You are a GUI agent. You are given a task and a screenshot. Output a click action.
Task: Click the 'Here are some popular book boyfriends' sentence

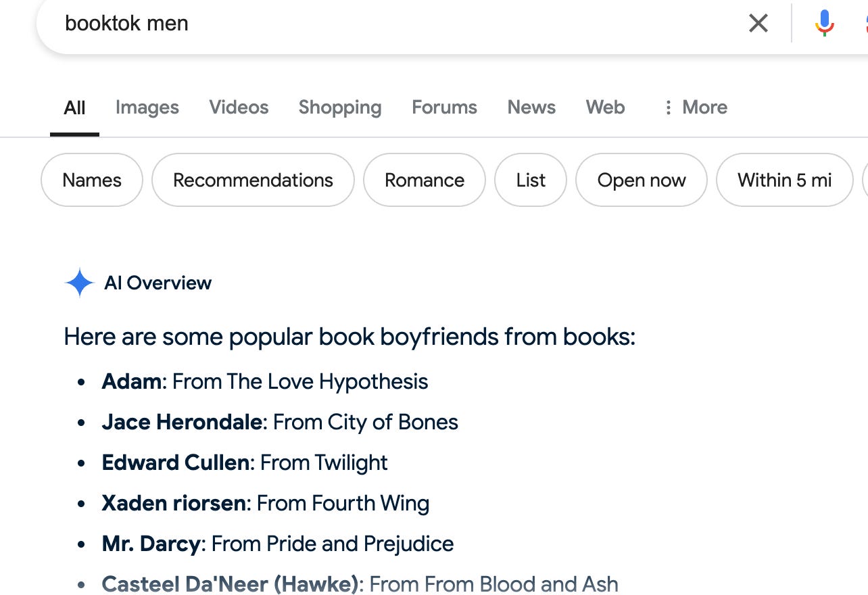(x=349, y=336)
